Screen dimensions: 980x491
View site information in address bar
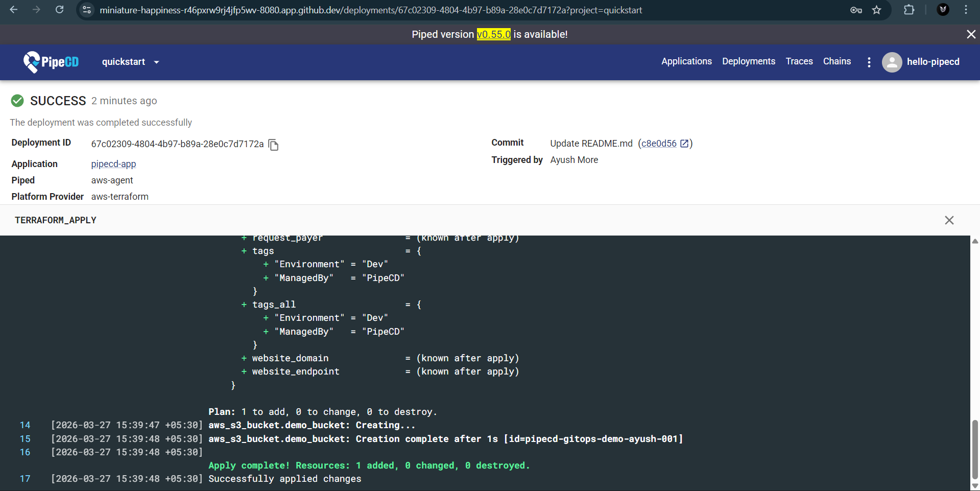(x=87, y=10)
